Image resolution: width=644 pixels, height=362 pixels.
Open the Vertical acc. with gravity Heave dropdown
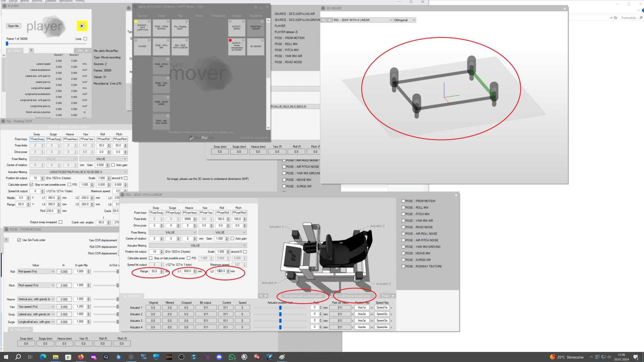tap(36, 299)
